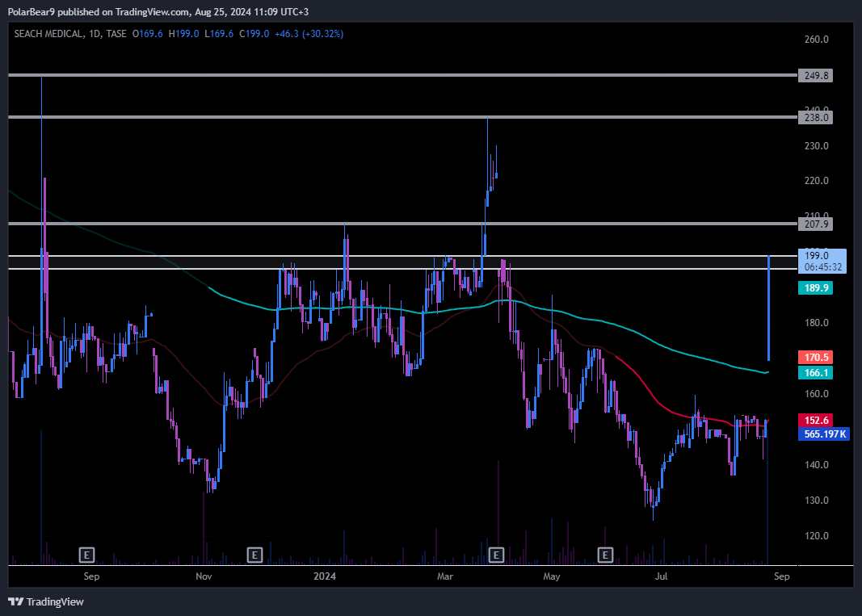Click the teal 189.9 price label
The height and width of the screenshot is (616, 862).
816,288
